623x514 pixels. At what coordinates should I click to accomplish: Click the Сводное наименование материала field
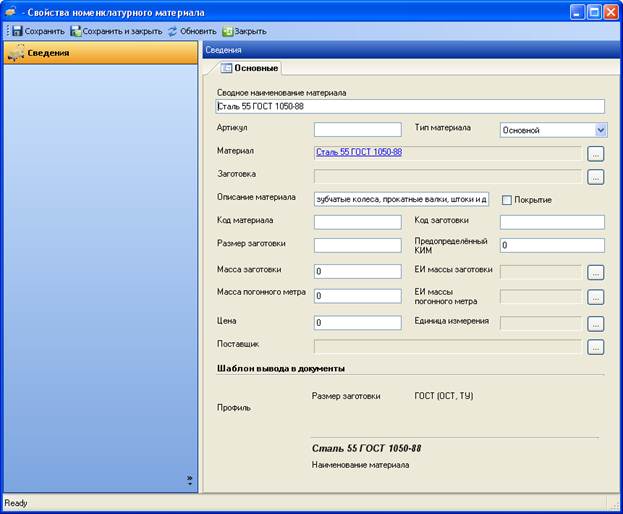410,106
